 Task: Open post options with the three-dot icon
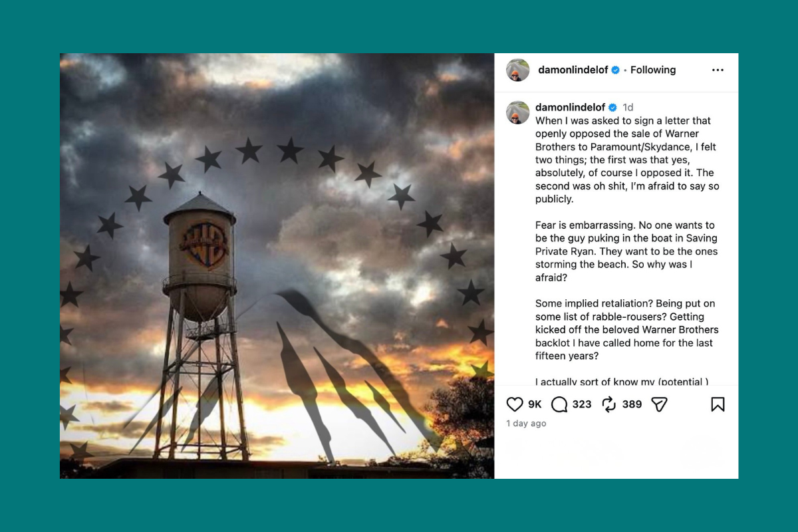tap(718, 69)
